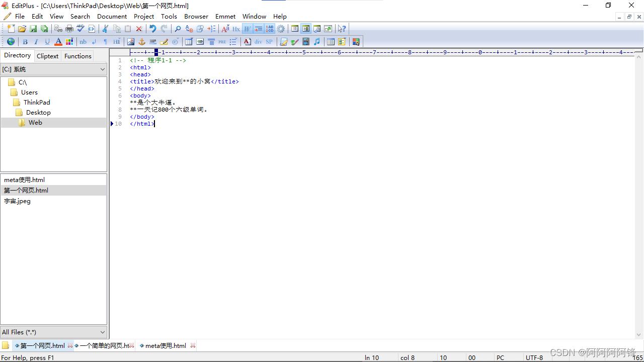This screenshot has width=644, height=362.
Task: Open the All Files filter dropdown
Action: click(53, 332)
